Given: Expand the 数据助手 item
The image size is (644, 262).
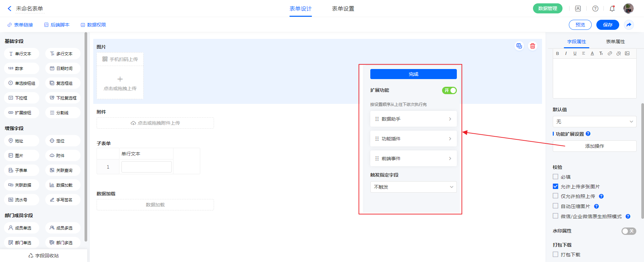Looking at the screenshot, I should [x=413, y=119].
